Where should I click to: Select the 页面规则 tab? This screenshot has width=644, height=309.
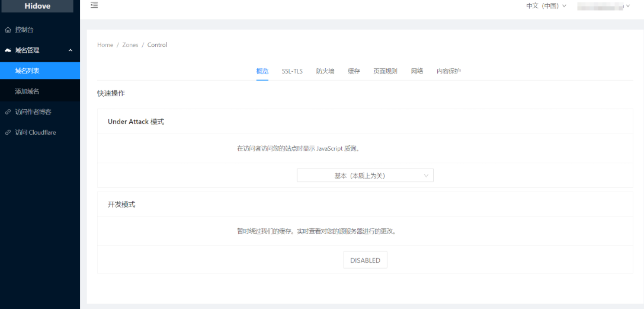[x=385, y=71]
